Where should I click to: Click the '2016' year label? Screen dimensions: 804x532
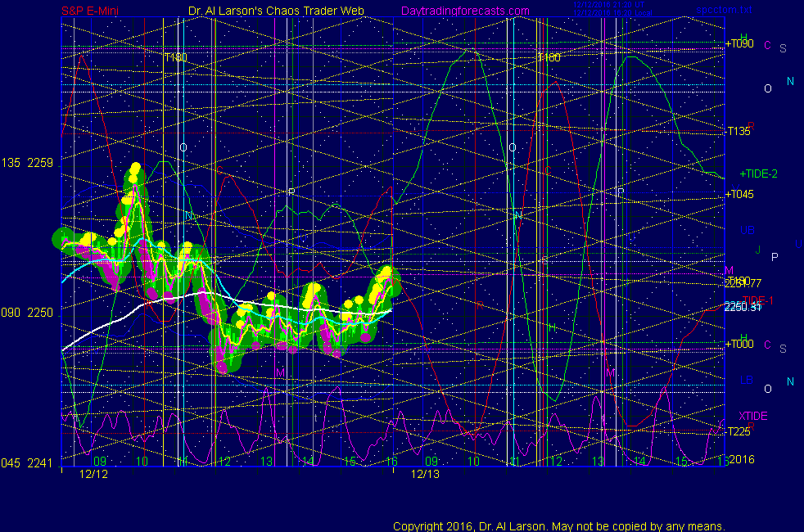pyautogui.click(x=742, y=459)
